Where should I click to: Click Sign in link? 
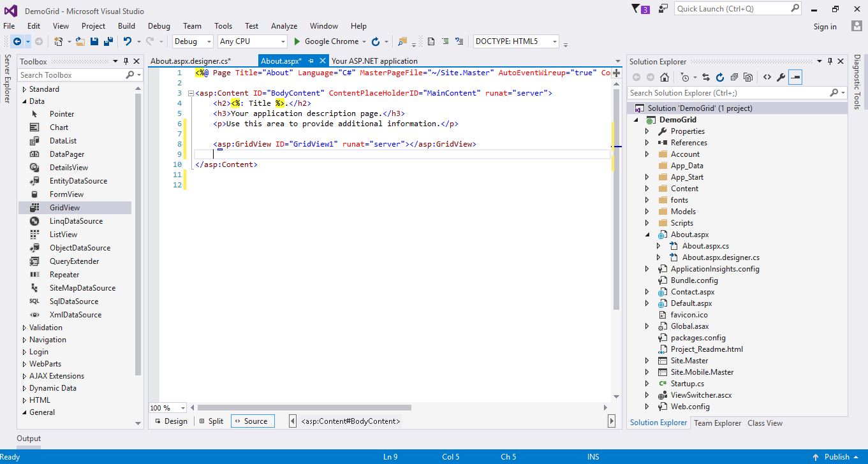pyautogui.click(x=825, y=27)
